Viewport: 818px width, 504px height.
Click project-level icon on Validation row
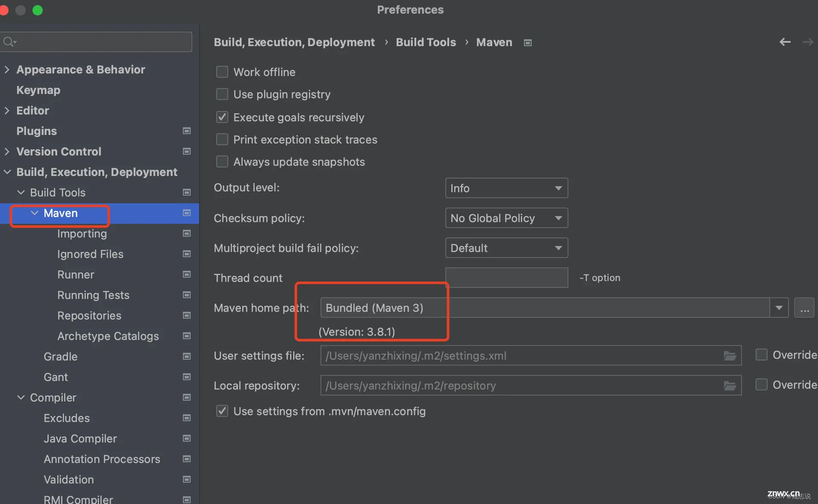click(x=187, y=479)
